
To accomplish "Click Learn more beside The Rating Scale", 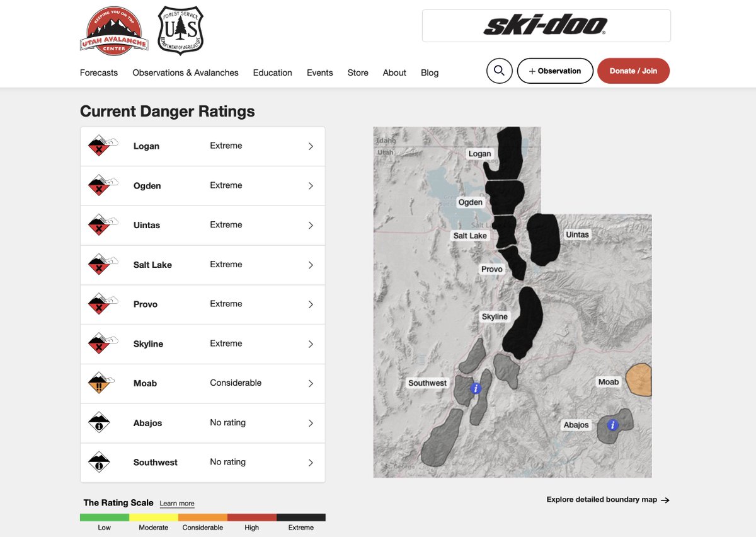I will point(176,503).
